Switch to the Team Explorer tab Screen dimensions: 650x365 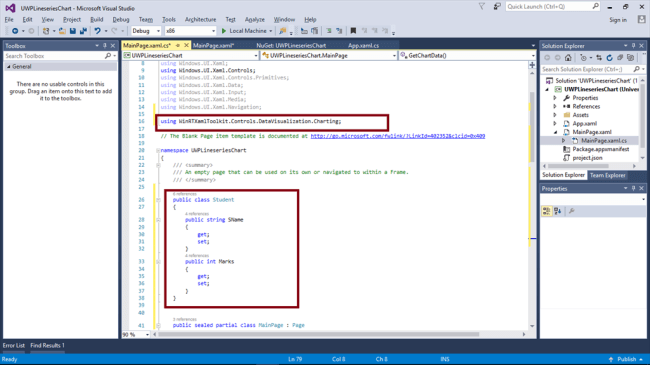607,175
